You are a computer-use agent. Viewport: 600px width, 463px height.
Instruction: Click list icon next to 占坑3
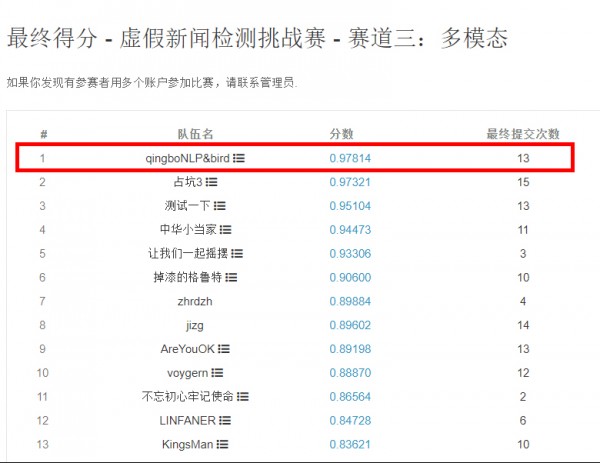click(x=212, y=182)
